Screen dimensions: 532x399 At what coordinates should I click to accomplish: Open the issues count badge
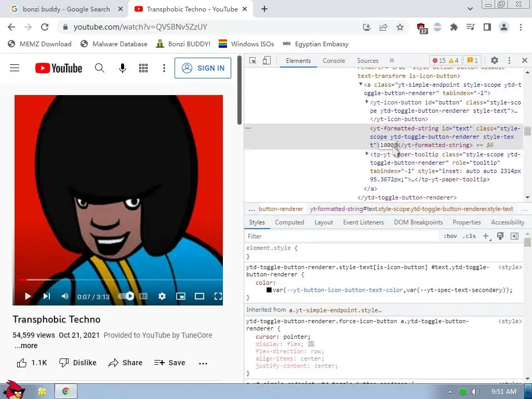click(x=473, y=60)
